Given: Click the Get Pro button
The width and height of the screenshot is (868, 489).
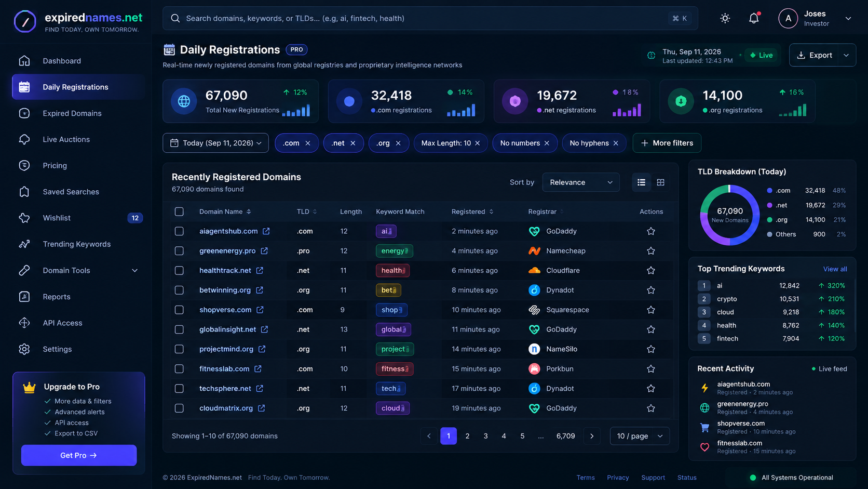Looking at the screenshot, I should tap(79, 455).
